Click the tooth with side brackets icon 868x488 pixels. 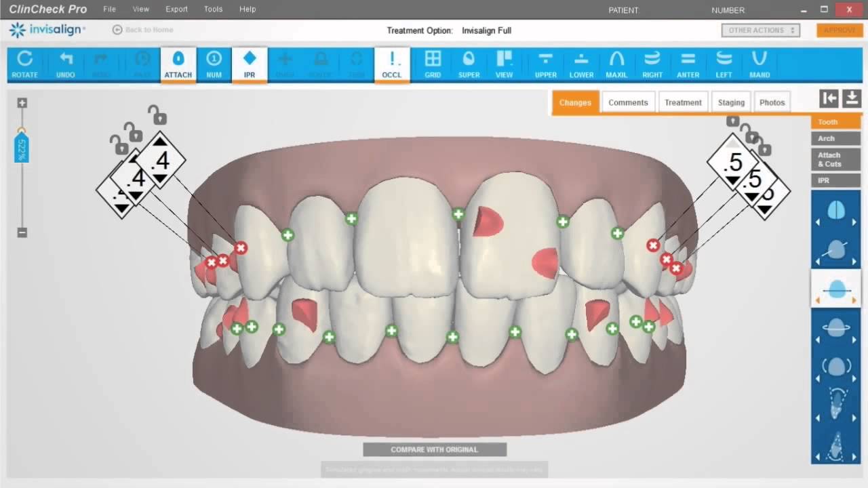835,367
